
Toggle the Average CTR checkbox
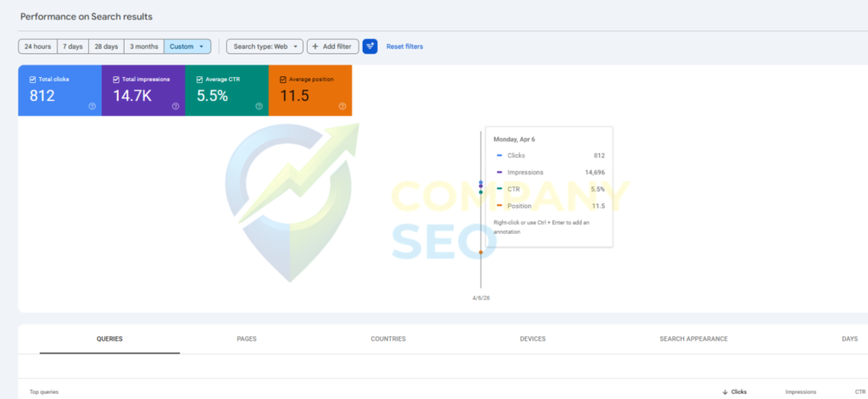click(x=199, y=80)
